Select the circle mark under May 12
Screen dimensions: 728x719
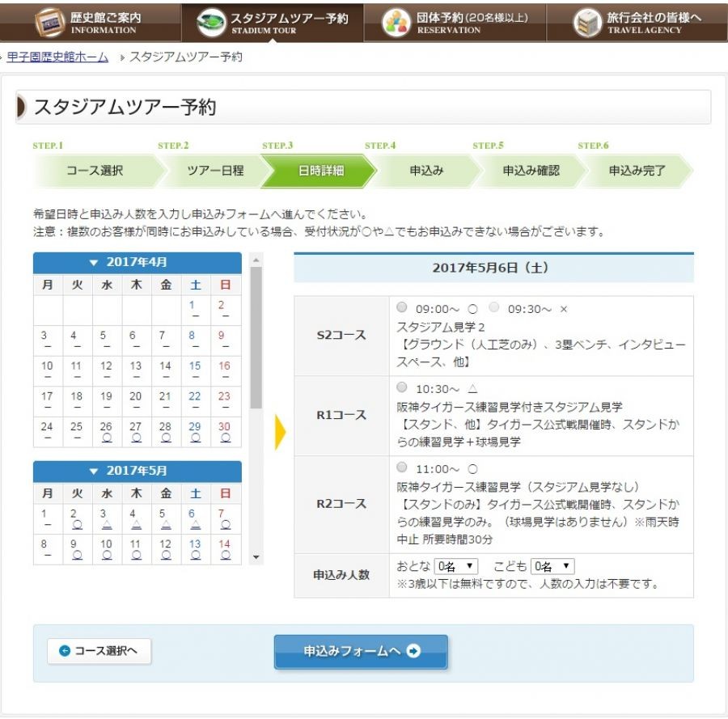[166, 555]
